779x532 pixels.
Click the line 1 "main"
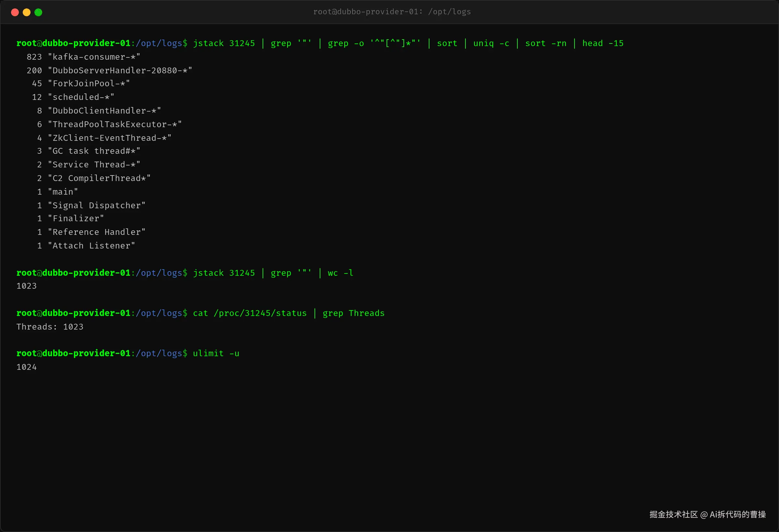[x=58, y=192]
